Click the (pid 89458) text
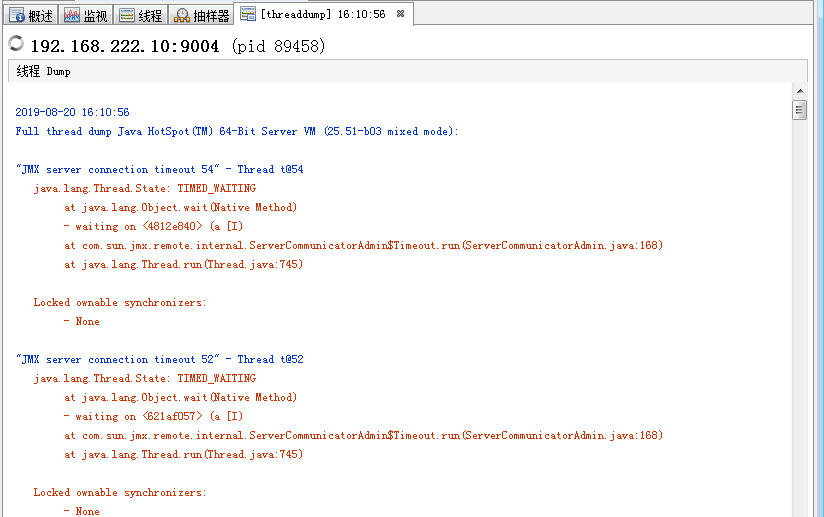Screen dimensions: 824x517 point(279,46)
